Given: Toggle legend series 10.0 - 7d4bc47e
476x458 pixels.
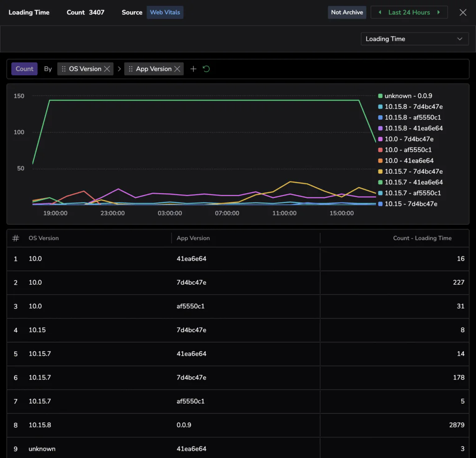Looking at the screenshot, I should pos(405,139).
